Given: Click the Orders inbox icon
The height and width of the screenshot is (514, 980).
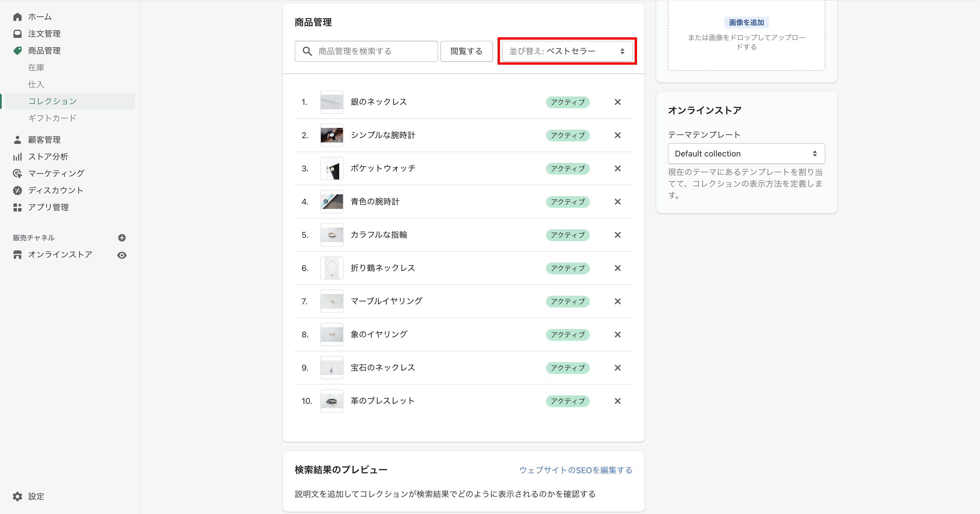Looking at the screenshot, I should (17, 34).
